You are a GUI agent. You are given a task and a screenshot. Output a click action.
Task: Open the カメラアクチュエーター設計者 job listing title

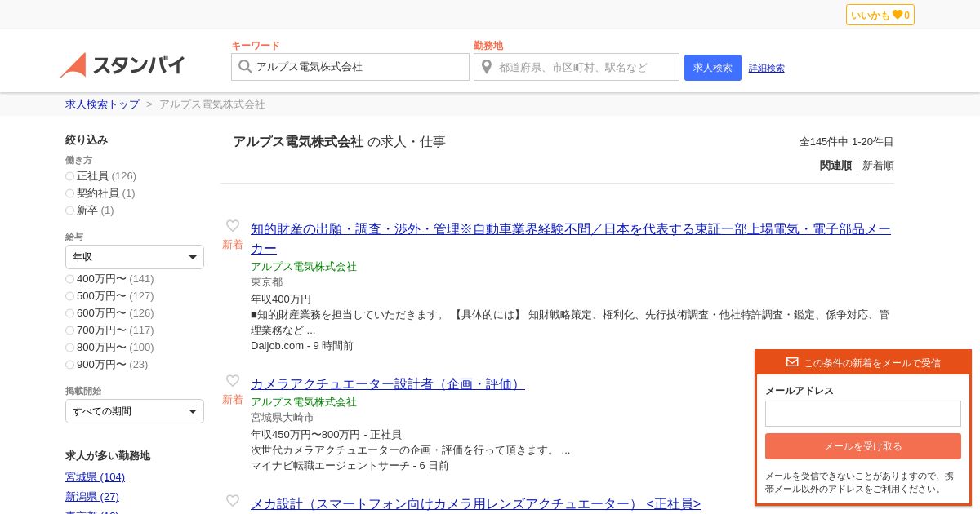tap(388, 383)
